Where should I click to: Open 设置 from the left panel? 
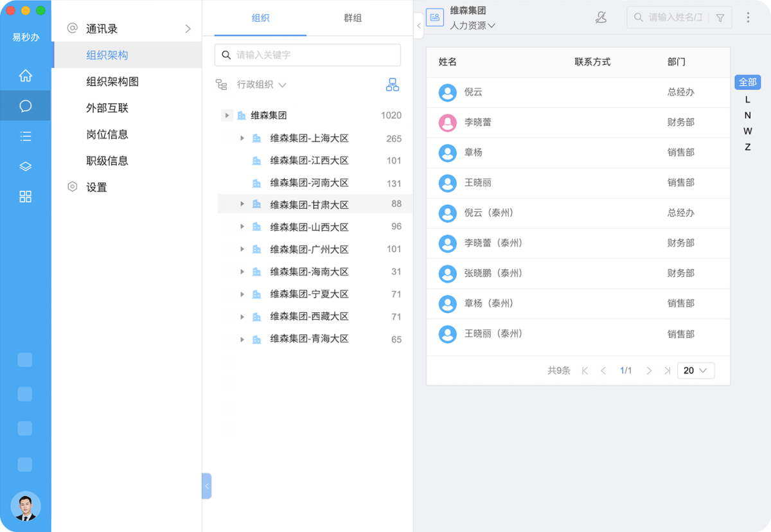[x=96, y=186]
